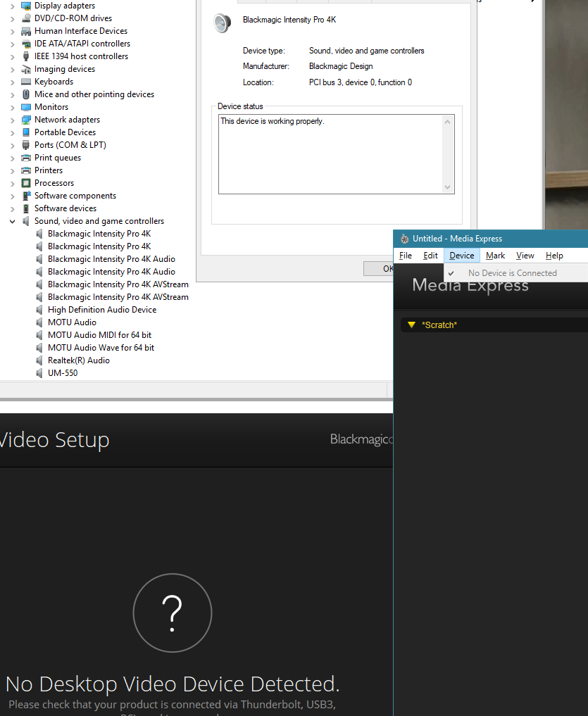The height and width of the screenshot is (716, 588).
Task: Click OK in the device properties dialog
Action: click(x=378, y=268)
